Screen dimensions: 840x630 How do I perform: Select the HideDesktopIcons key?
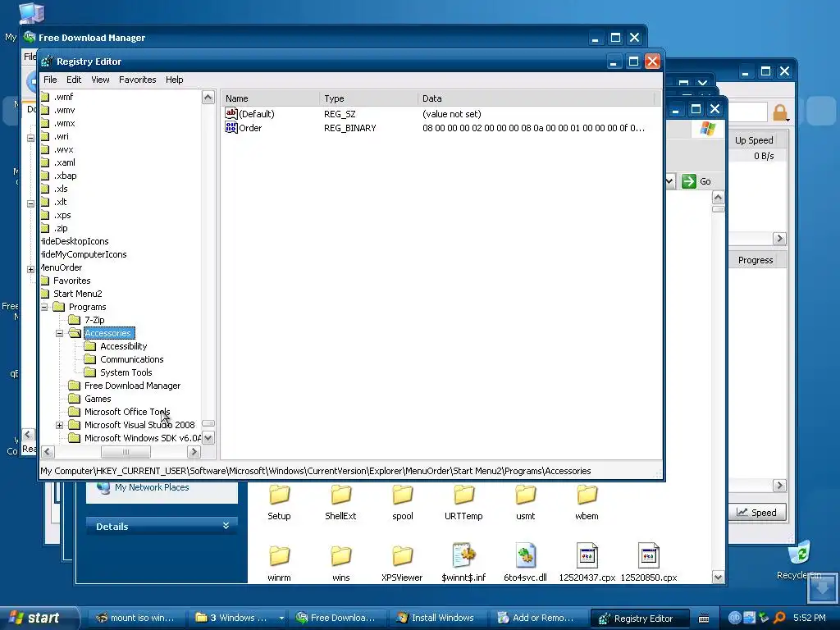pos(75,241)
